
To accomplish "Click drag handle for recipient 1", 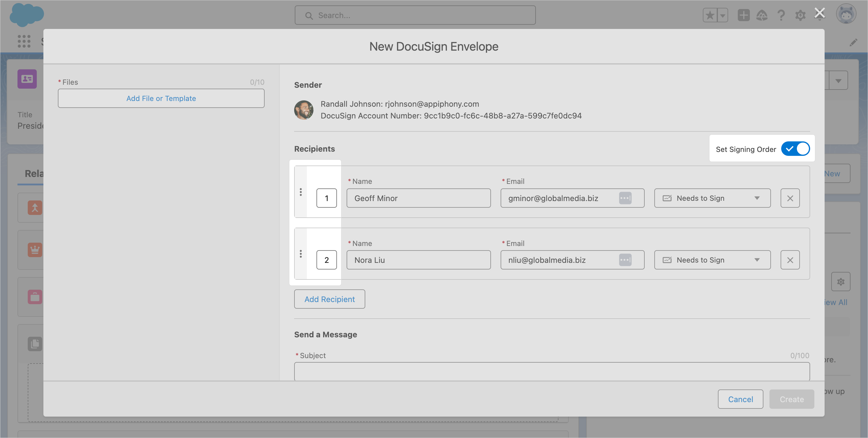I will (x=300, y=192).
